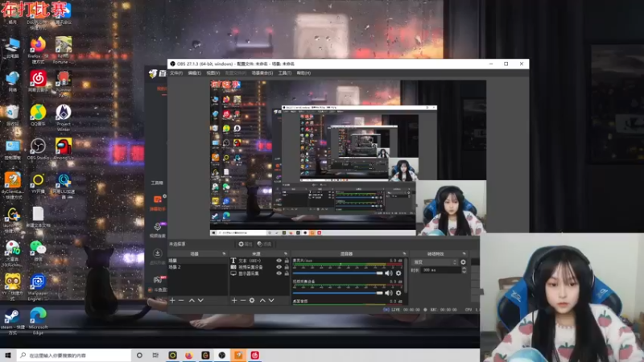Pop out the Scenes dock panel
644x362 pixels.
coord(224,253)
